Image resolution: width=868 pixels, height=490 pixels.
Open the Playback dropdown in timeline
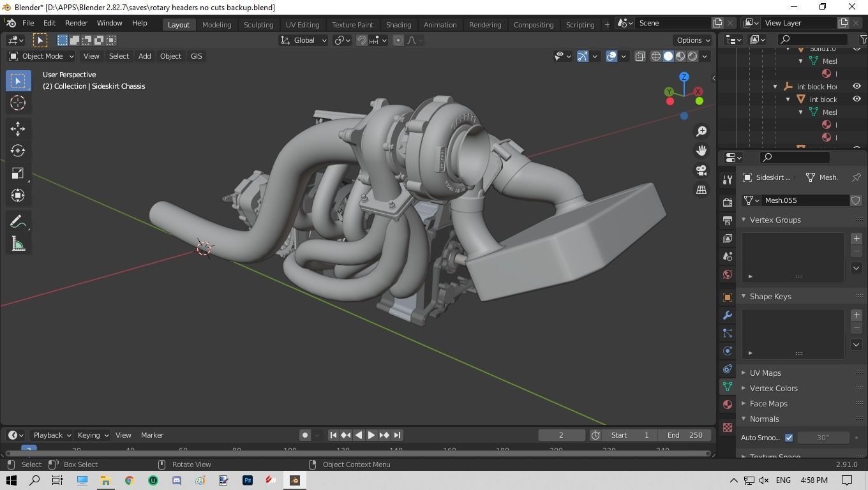(51, 435)
